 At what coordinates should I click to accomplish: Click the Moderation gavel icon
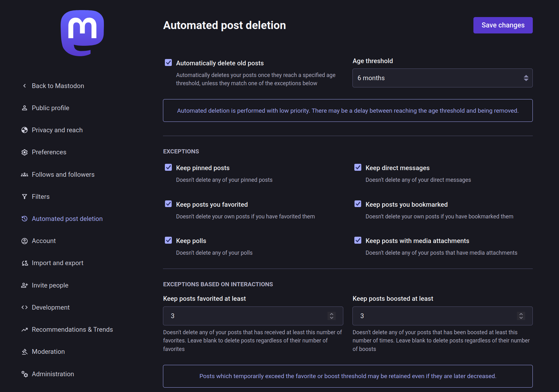[x=24, y=352]
